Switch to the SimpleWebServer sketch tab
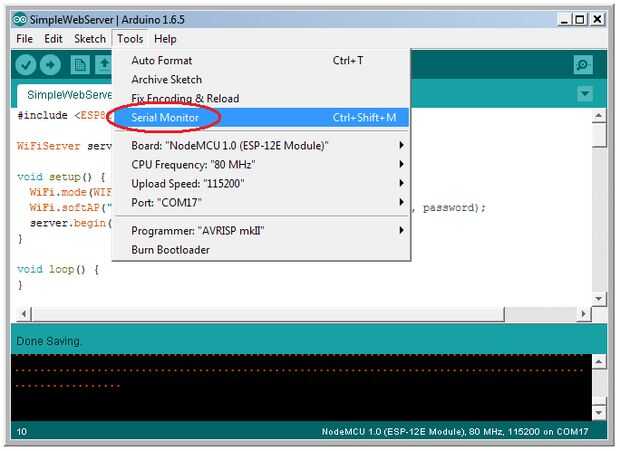 tap(65, 95)
